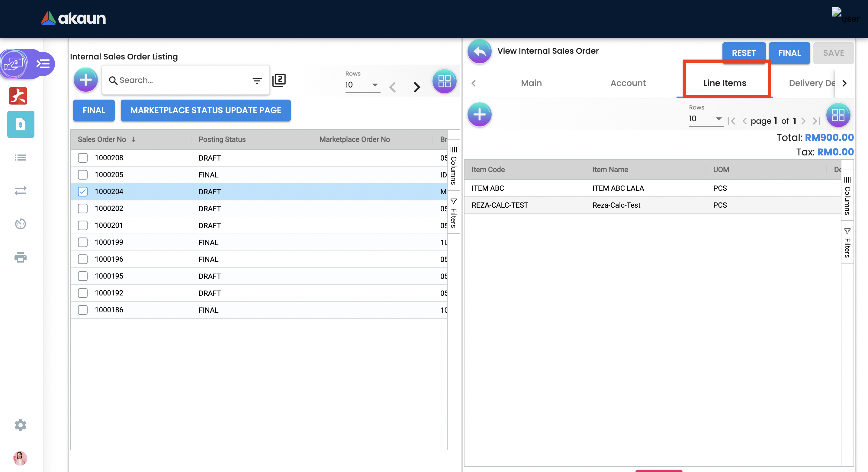Click the RESET button
The height and width of the screenshot is (472, 868).
click(743, 53)
